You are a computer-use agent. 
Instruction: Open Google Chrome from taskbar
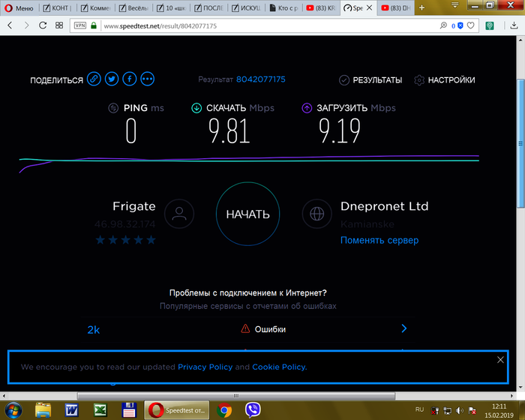[x=224, y=410]
